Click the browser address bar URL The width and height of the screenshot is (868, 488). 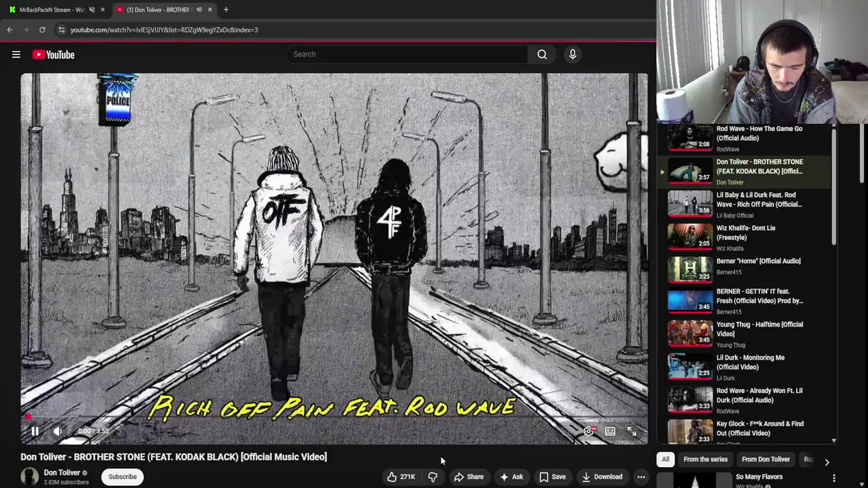[x=164, y=30]
